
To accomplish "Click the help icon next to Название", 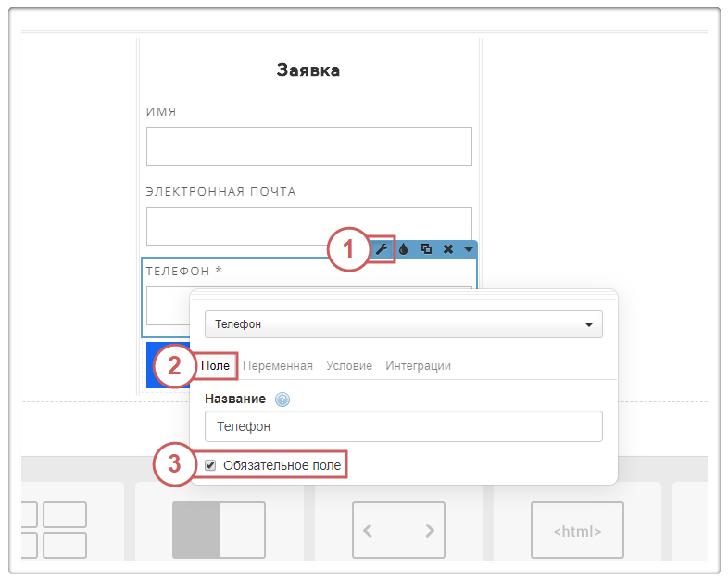I will tap(282, 399).
